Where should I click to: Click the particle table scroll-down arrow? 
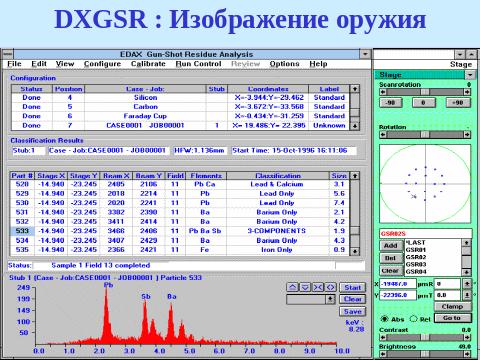coord(355,251)
